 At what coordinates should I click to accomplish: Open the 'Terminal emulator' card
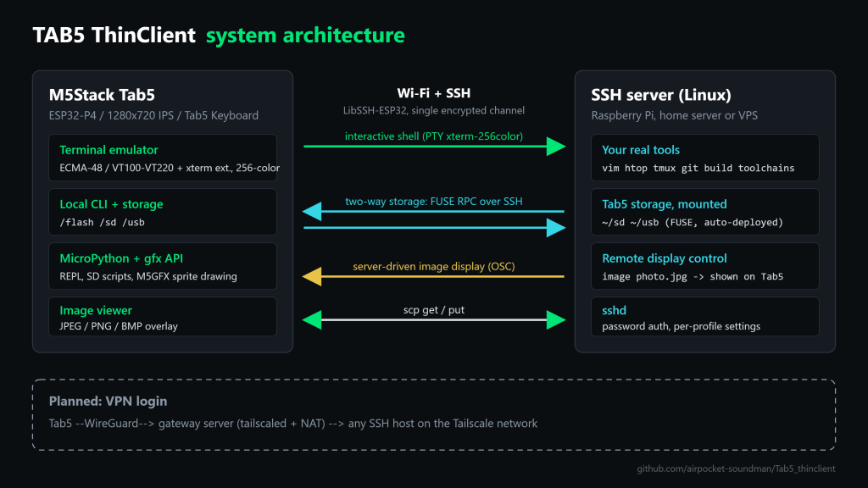tap(163, 158)
